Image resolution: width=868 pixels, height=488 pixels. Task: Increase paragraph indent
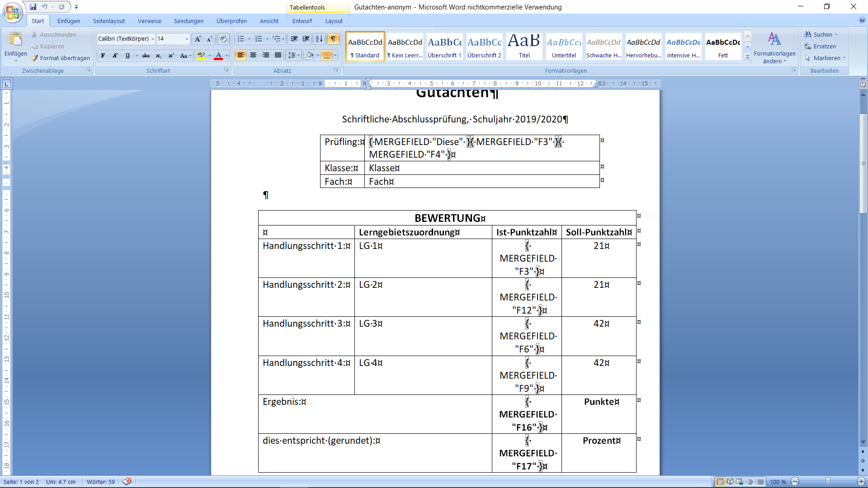pos(306,39)
